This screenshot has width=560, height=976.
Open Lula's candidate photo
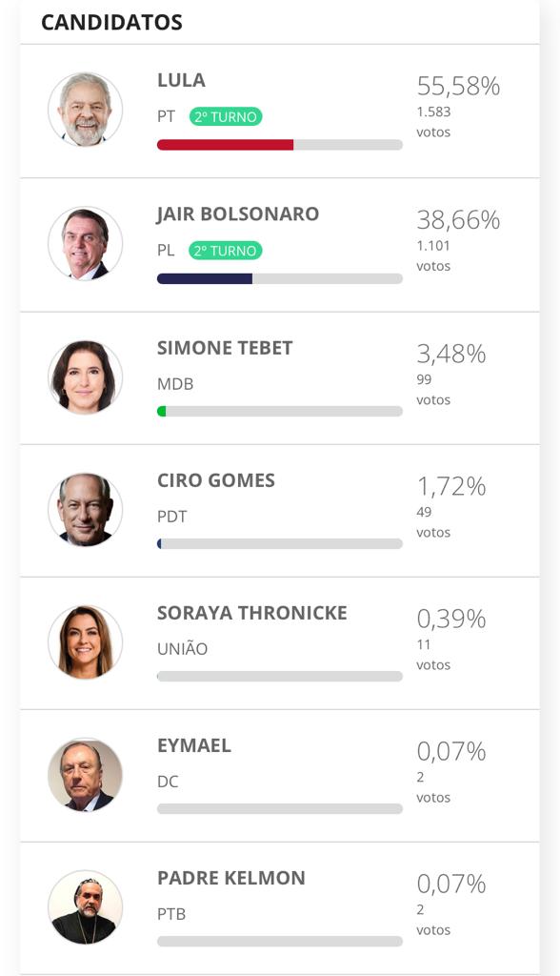(86, 110)
